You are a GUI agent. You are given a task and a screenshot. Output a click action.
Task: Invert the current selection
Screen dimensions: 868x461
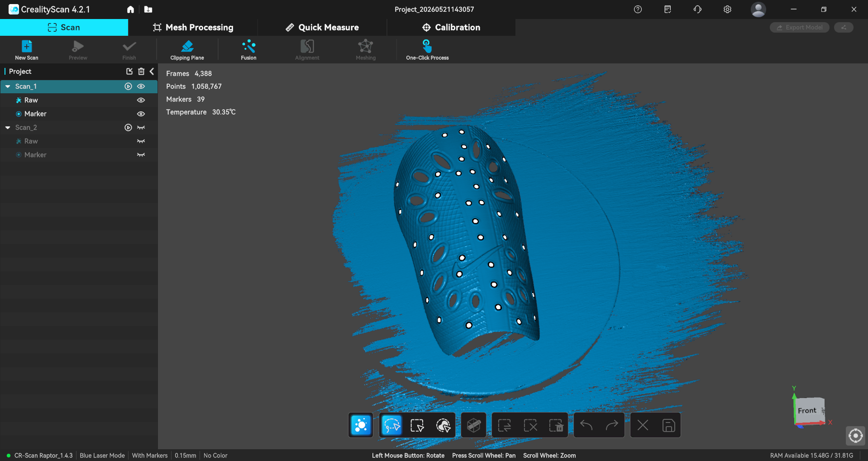click(505, 425)
